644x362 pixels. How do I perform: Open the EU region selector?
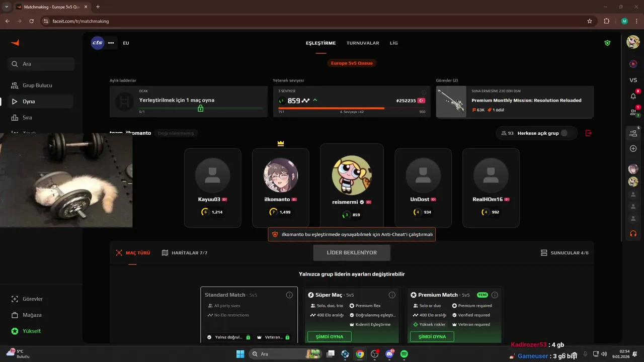pos(126,43)
